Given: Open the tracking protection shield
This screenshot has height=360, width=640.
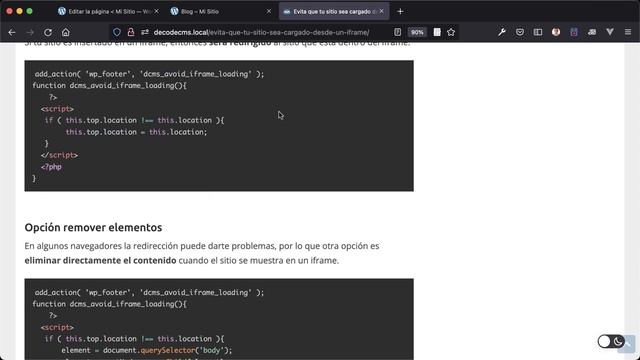Looking at the screenshot, I should point(117,32).
